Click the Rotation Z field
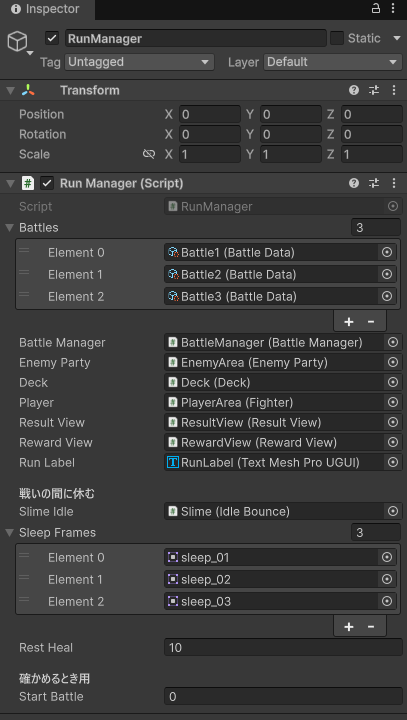Image resolution: width=407 pixels, height=720 pixels. tap(372, 135)
